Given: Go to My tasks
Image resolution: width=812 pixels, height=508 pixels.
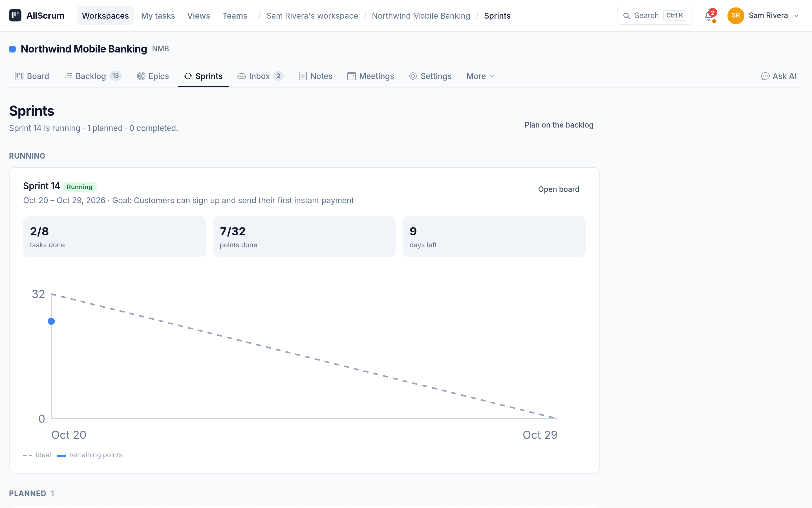Looking at the screenshot, I should point(158,16).
